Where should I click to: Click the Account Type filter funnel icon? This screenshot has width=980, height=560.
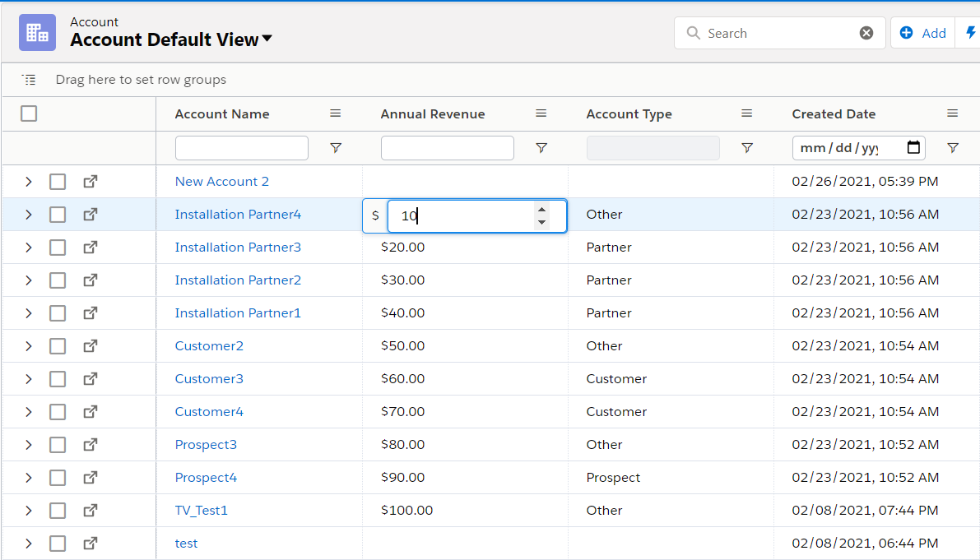pyautogui.click(x=747, y=148)
